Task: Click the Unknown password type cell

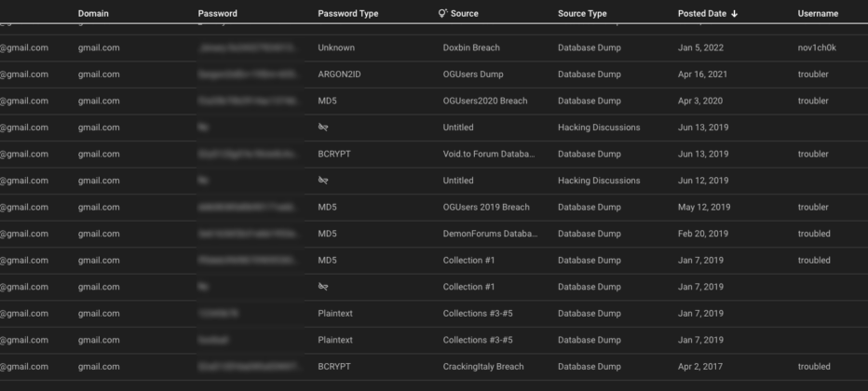Action: tap(336, 47)
